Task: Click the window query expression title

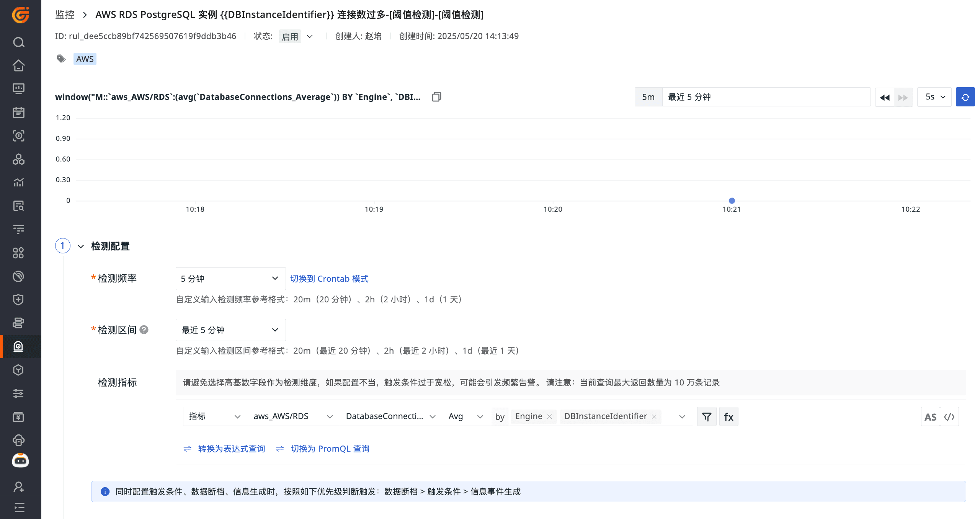Action: click(238, 97)
